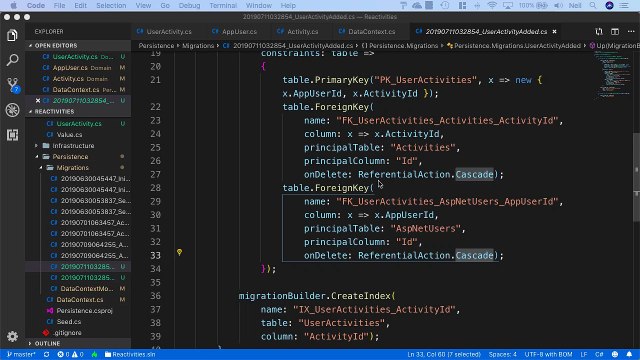Change encoding via UTF-8 with BOM
Image resolution: width=640 pixels, height=360 pixels.
(x=548, y=354)
